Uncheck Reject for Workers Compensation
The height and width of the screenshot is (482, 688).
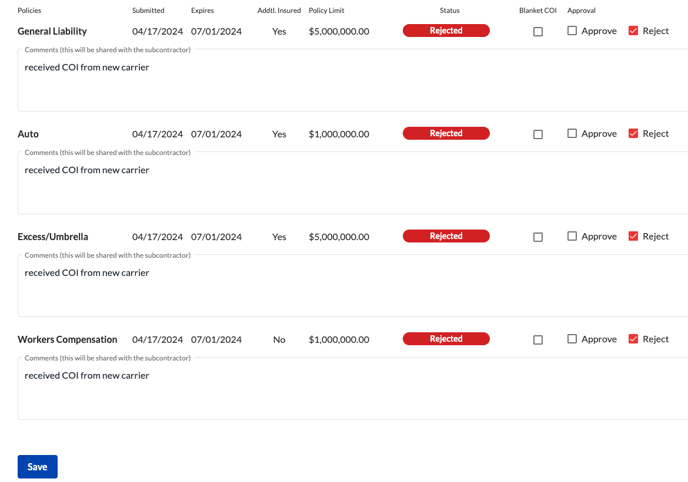tap(633, 339)
